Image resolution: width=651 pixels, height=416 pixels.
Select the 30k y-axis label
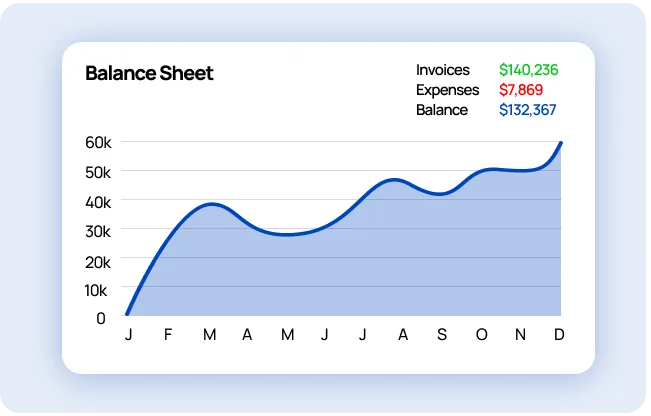97,231
